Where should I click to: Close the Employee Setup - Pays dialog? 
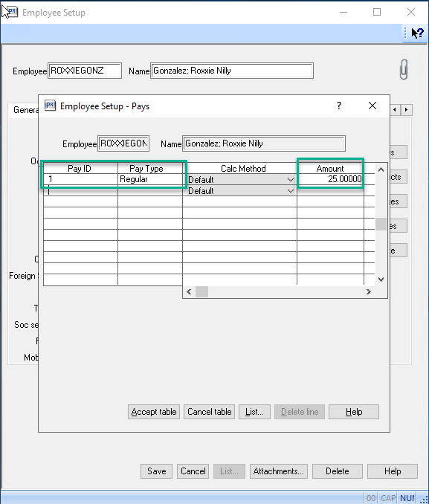coord(372,106)
